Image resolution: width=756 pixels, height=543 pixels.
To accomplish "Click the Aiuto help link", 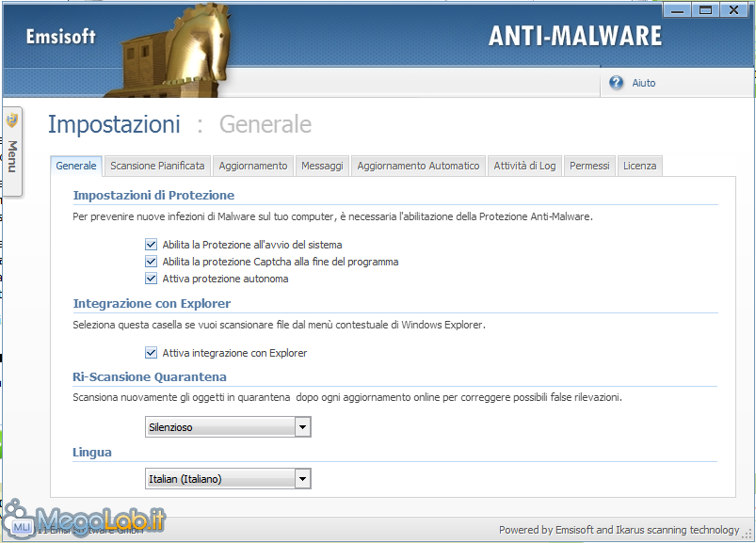I will (644, 83).
